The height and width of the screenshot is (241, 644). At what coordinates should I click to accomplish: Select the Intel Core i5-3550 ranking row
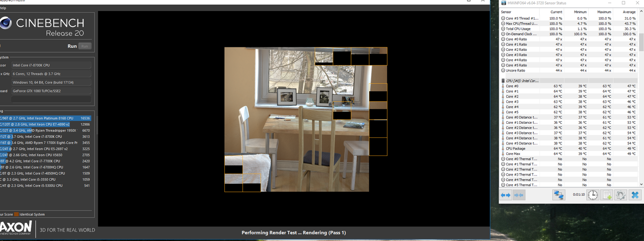pos(46,179)
